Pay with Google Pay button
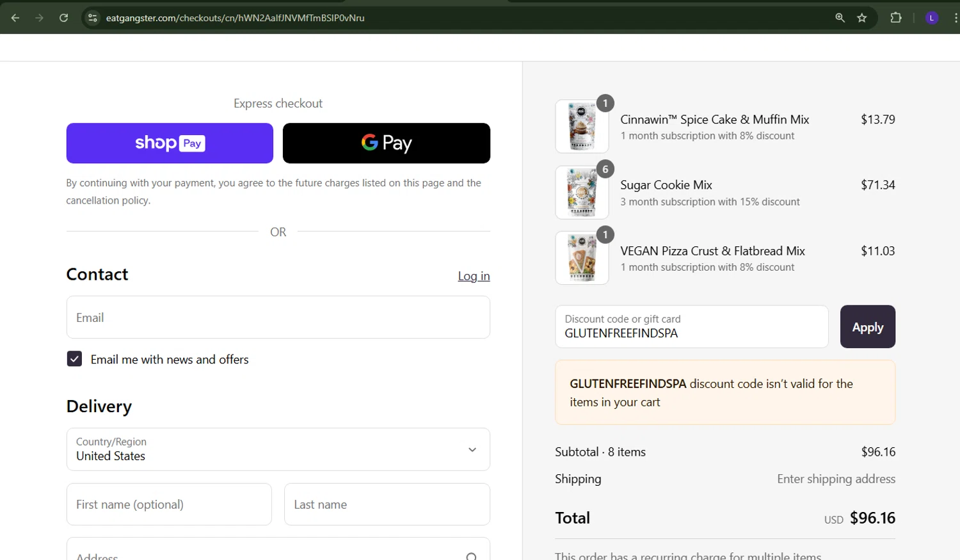The image size is (960, 560). click(x=387, y=143)
